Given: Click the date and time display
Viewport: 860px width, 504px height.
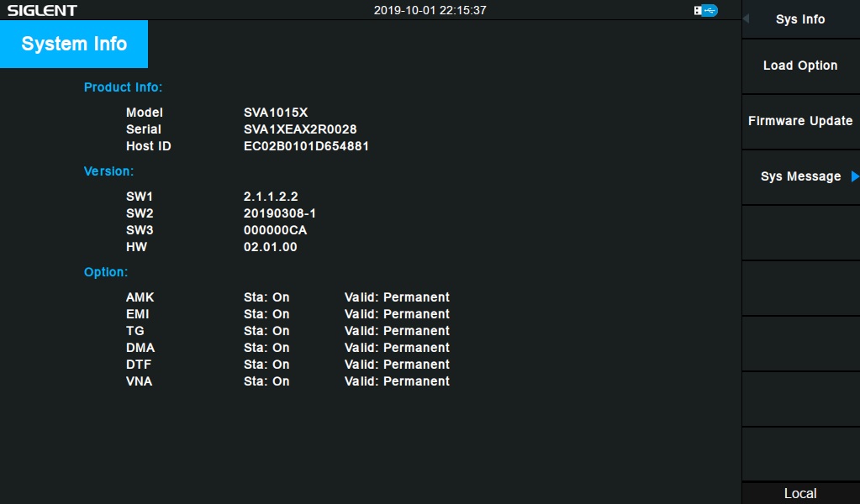Looking at the screenshot, I should (x=430, y=11).
